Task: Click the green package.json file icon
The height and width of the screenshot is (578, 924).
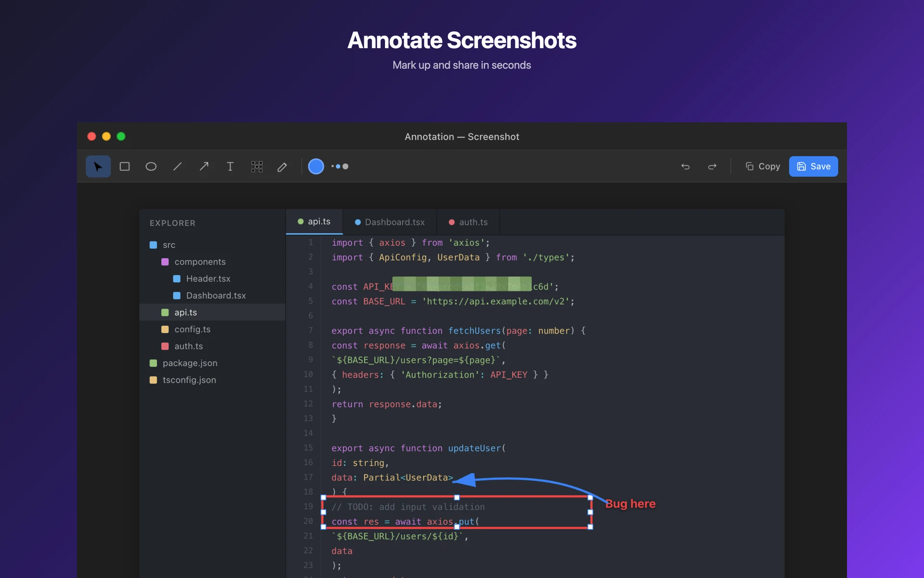Action: [154, 363]
